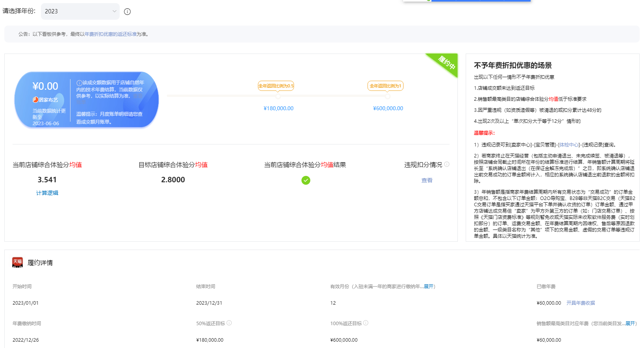644x348 pixels.
Task: Open the 查看 violations link
Action: coord(427,180)
